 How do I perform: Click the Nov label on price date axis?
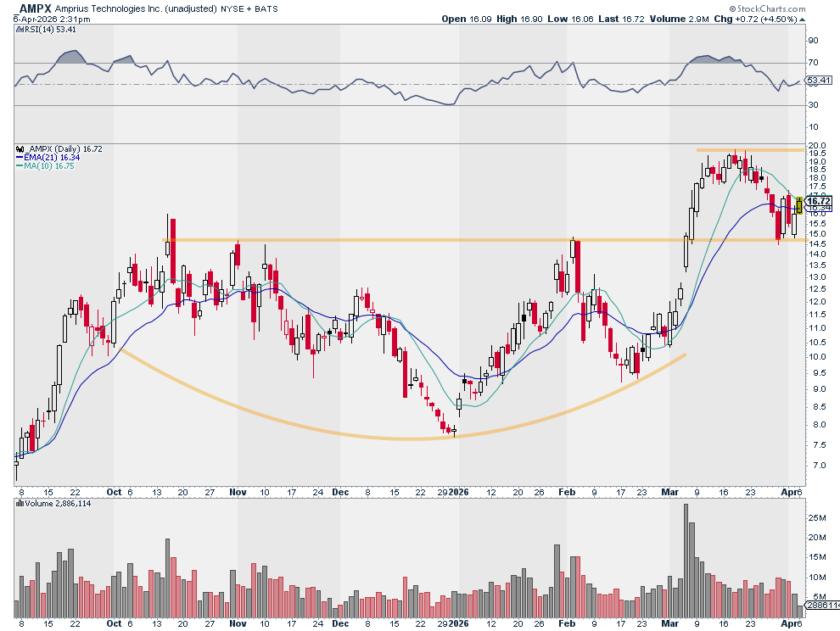pyautogui.click(x=238, y=492)
